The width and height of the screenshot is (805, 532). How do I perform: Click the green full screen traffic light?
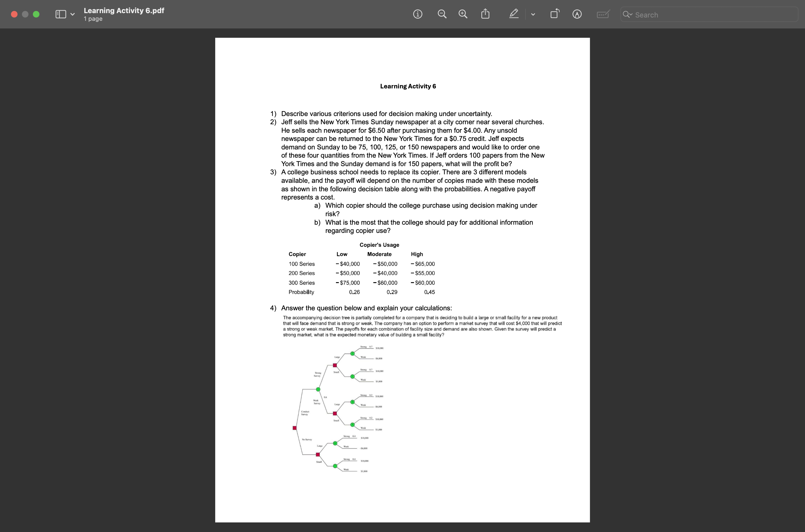[36, 14]
